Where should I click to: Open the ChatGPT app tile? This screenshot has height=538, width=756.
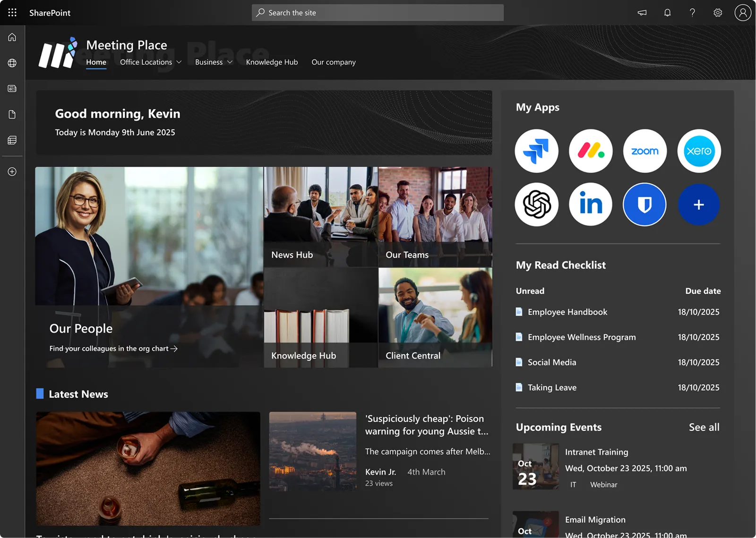[537, 205]
